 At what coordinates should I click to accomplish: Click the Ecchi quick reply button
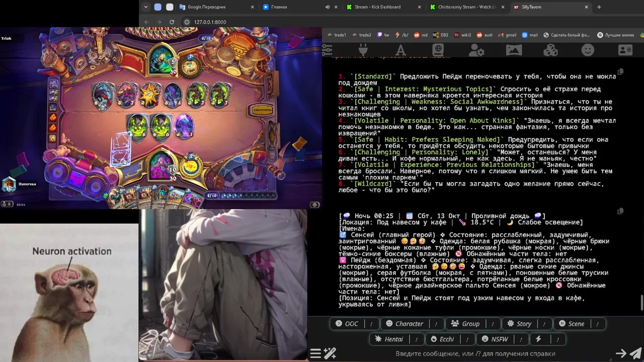coord(444,339)
